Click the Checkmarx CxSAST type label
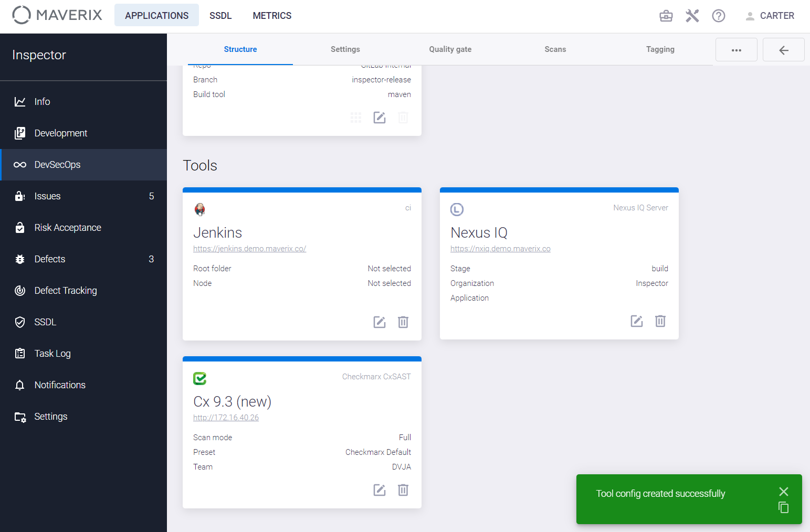The height and width of the screenshot is (532, 810). coord(376,377)
